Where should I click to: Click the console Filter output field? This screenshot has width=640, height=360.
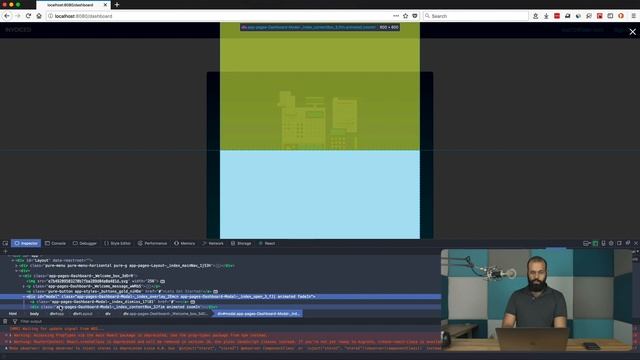coord(31,322)
